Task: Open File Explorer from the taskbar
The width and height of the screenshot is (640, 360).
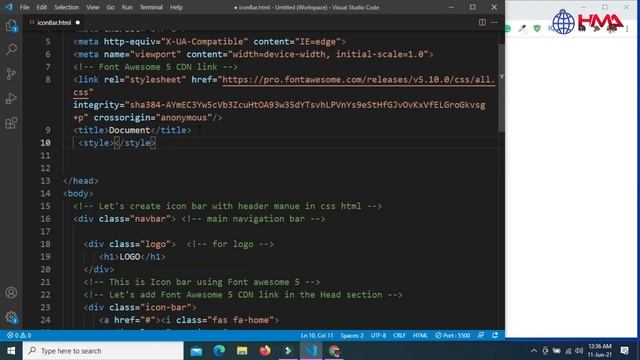Action: [x=242, y=351]
